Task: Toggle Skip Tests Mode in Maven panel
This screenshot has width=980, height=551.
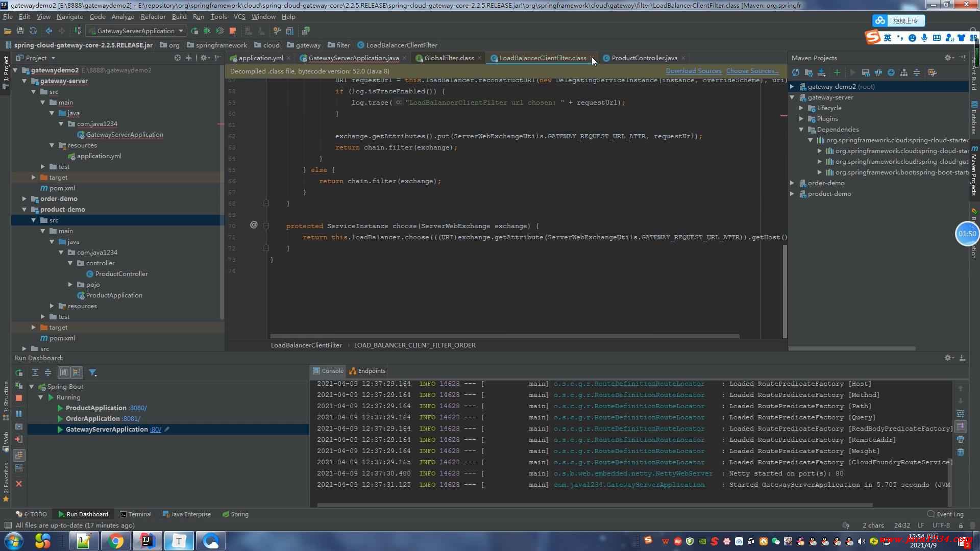Action: 891,72
